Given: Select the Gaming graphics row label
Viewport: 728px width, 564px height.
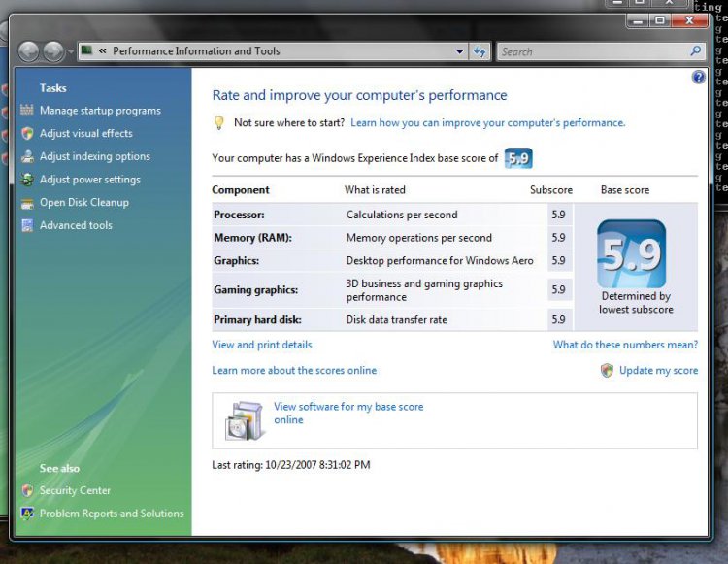Looking at the screenshot, I should (x=256, y=289).
